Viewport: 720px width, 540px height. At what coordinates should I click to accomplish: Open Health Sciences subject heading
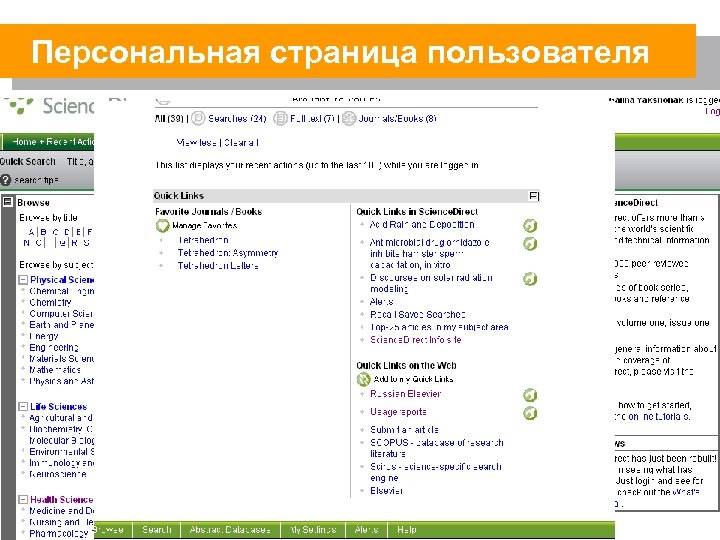pyautogui.click(x=62, y=500)
